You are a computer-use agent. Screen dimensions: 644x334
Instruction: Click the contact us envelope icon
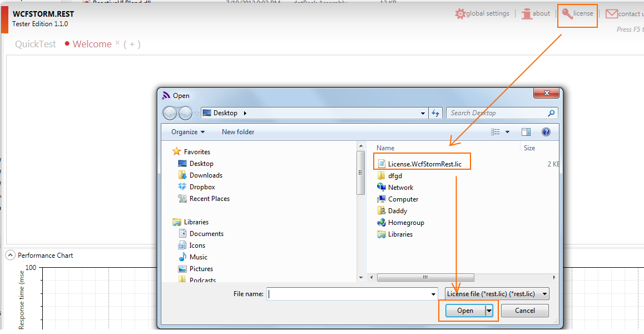click(x=612, y=14)
